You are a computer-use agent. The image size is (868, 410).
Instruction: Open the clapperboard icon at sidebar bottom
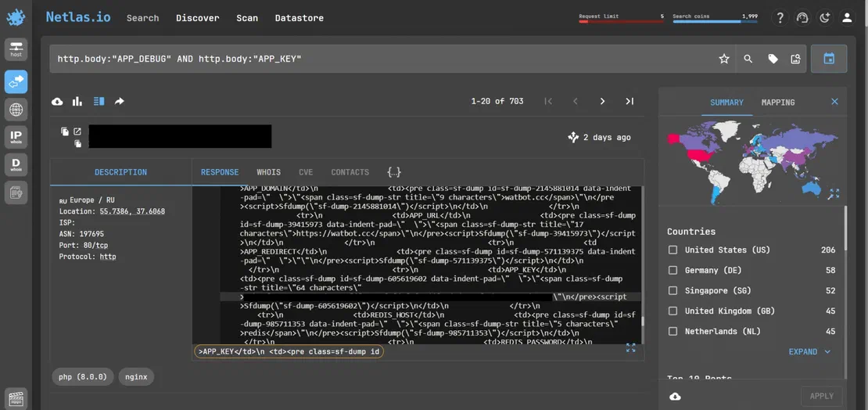point(16,399)
